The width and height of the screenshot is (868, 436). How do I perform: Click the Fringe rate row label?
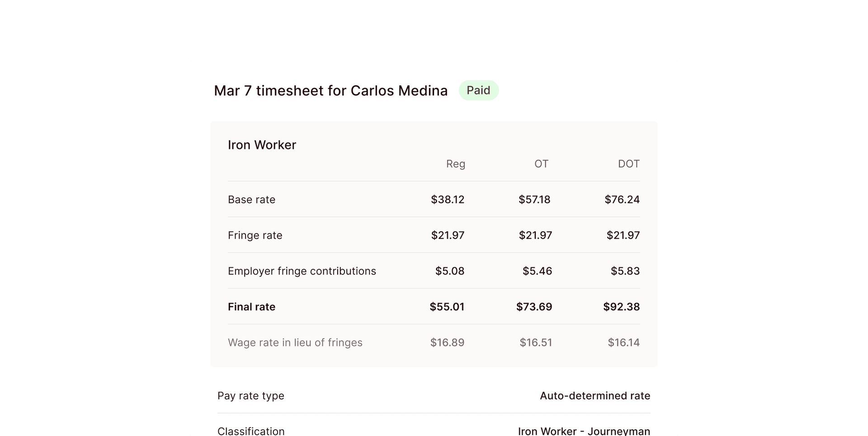255,235
